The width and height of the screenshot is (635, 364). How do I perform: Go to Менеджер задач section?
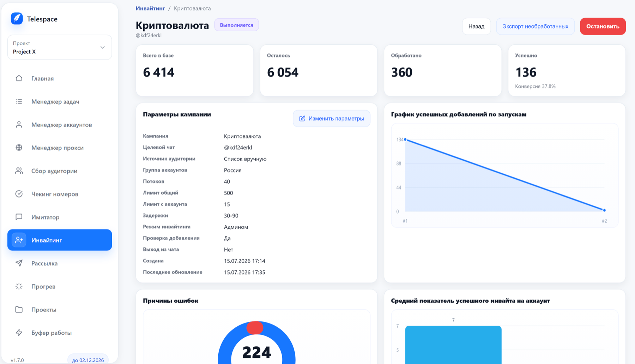point(60,101)
